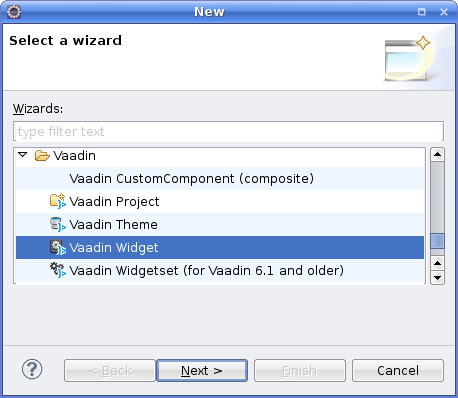
Task: Click the Vaadin Project wizard icon
Action: tap(58, 201)
